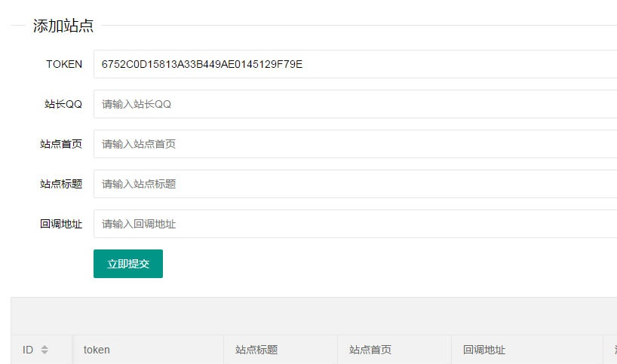The width and height of the screenshot is (617, 364).
Task: Click the 站点标题 form label
Action: [x=61, y=184]
